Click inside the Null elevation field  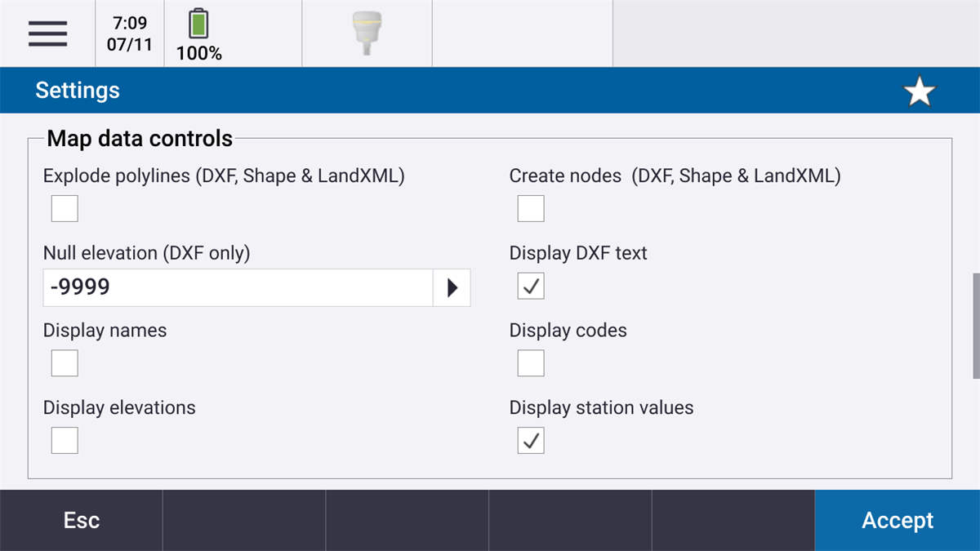(237, 287)
